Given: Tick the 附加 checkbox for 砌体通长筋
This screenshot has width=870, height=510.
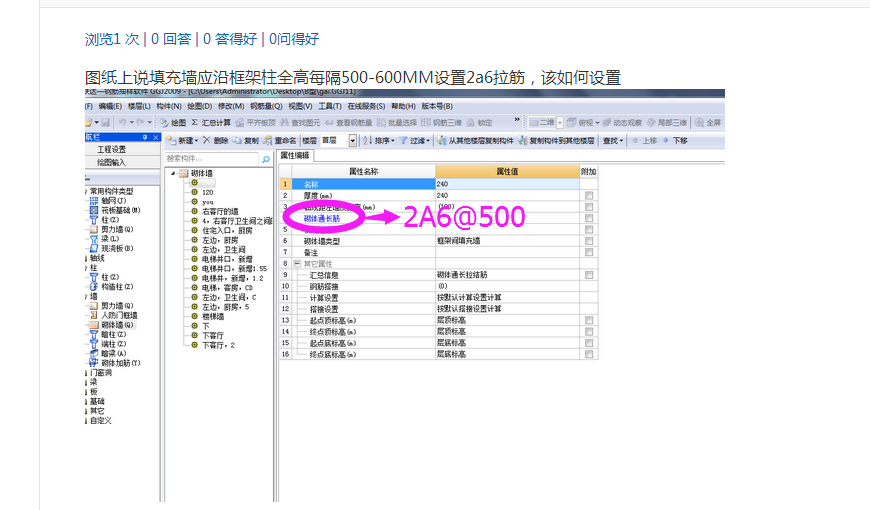Looking at the screenshot, I should click(589, 218).
